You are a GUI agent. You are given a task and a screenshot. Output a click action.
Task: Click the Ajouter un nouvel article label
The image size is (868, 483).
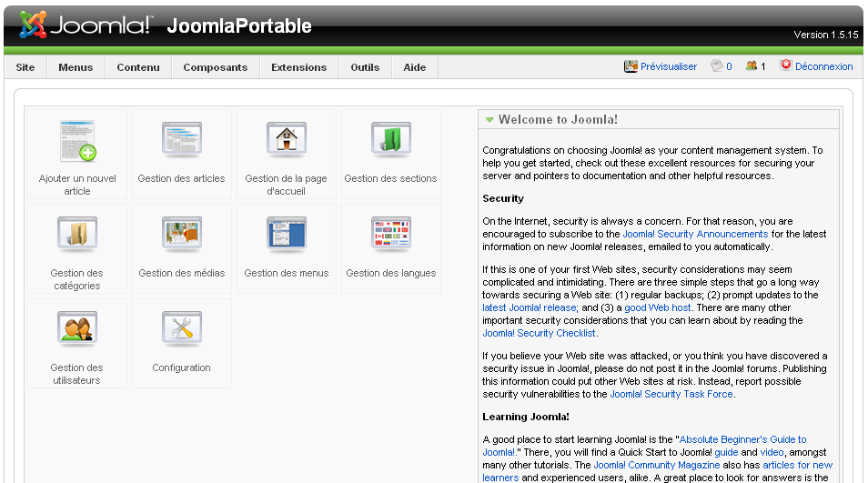tap(77, 185)
